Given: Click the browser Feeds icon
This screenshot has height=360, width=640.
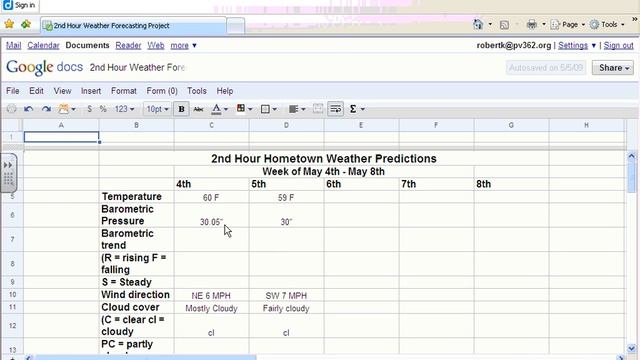Looking at the screenshot, I should point(504,25).
